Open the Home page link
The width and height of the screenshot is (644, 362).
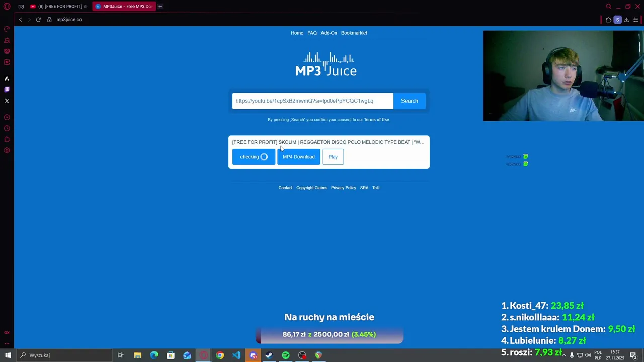pyautogui.click(x=297, y=33)
